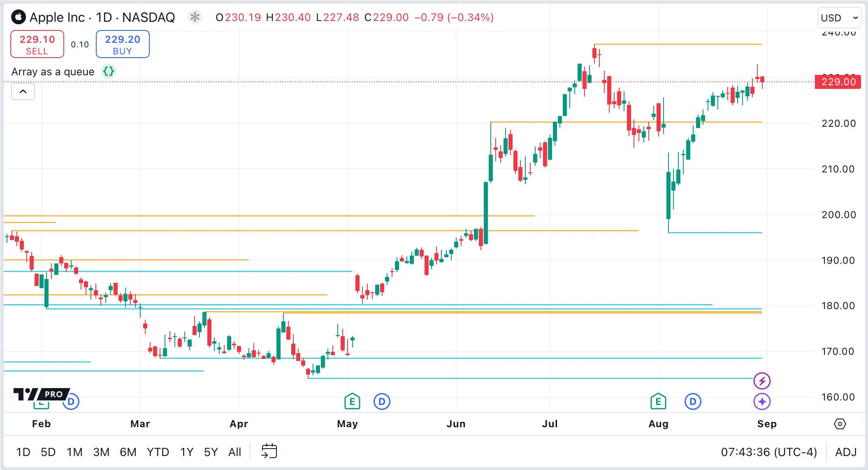The height and width of the screenshot is (470, 868).
Task: Collapse the indicator legend with chevron
Action: [x=23, y=91]
